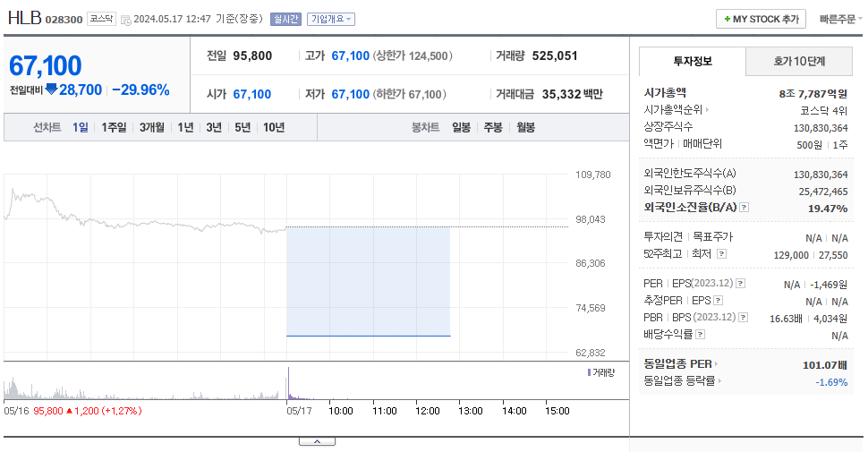Viewport: 868px width, 452px height.
Task: Select the 3개월 line chart period
Action: coord(152,127)
